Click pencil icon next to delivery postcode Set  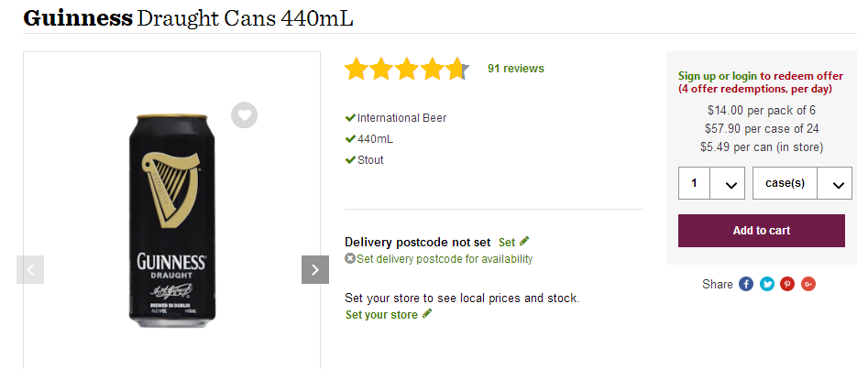pos(524,242)
